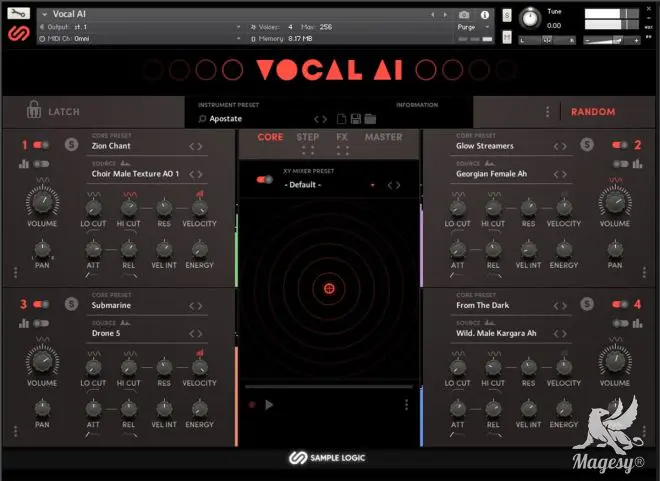Step Georgian Female Ah source arrows
660x481 pixels.
[x=560, y=174]
